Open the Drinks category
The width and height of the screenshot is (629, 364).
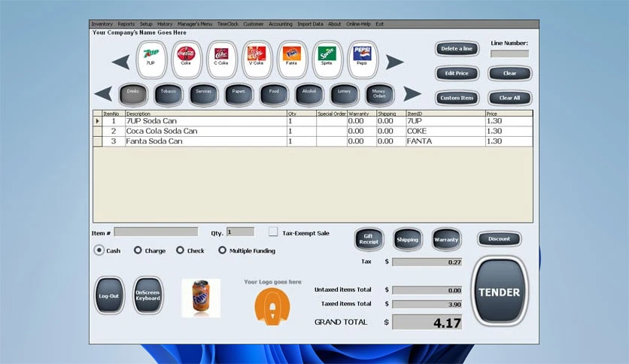(x=133, y=95)
